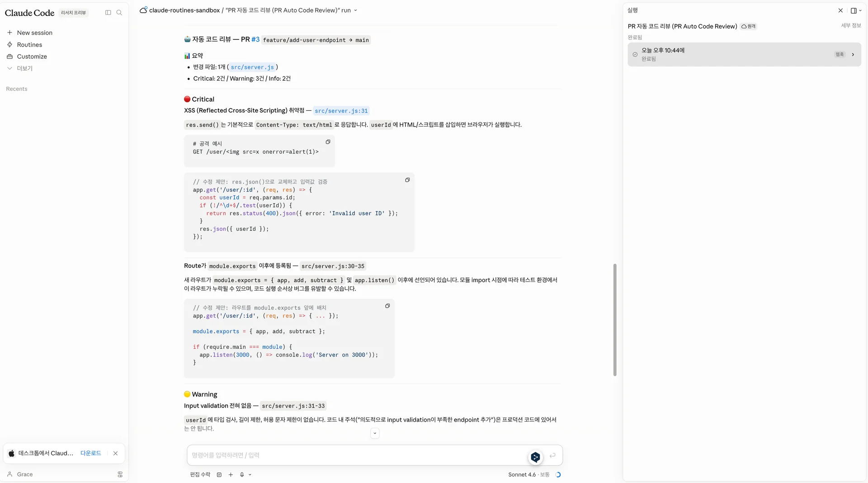
Task: Open the PR #3 link
Action: (x=255, y=40)
